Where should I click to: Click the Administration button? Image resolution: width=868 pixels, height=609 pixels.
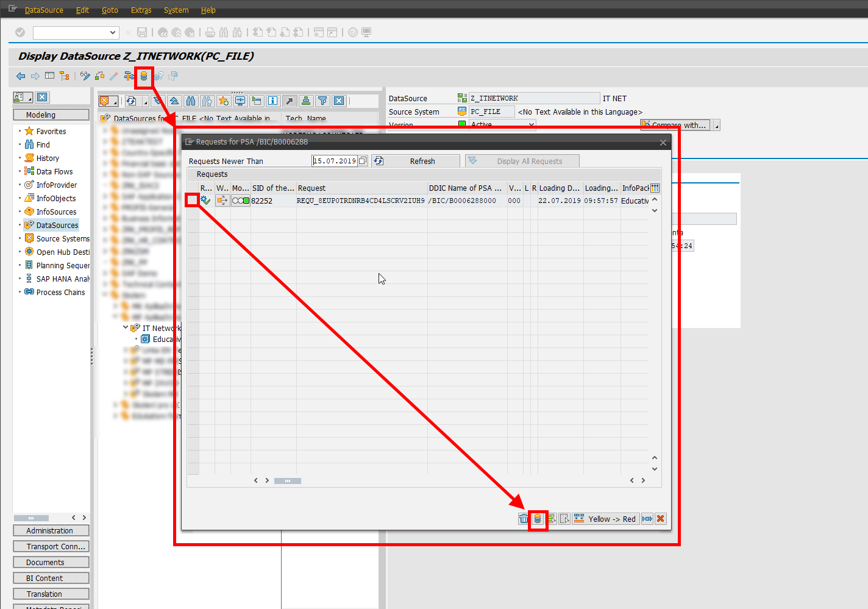(51, 530)
